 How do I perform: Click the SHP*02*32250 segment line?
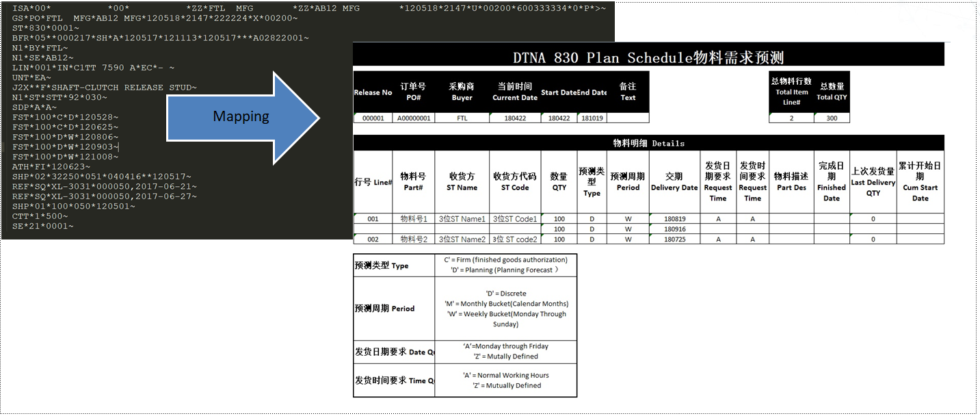coord(102,177)
